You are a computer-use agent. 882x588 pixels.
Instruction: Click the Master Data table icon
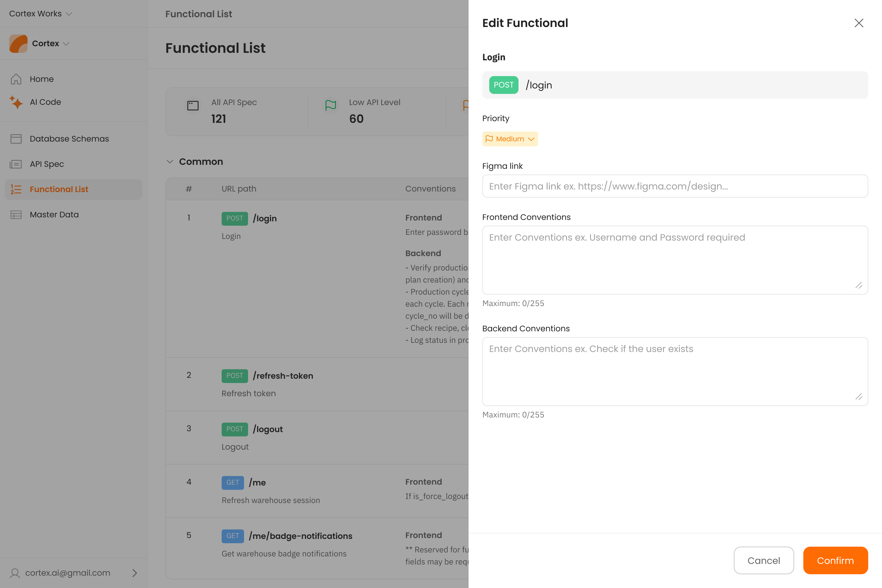[16, 214]
